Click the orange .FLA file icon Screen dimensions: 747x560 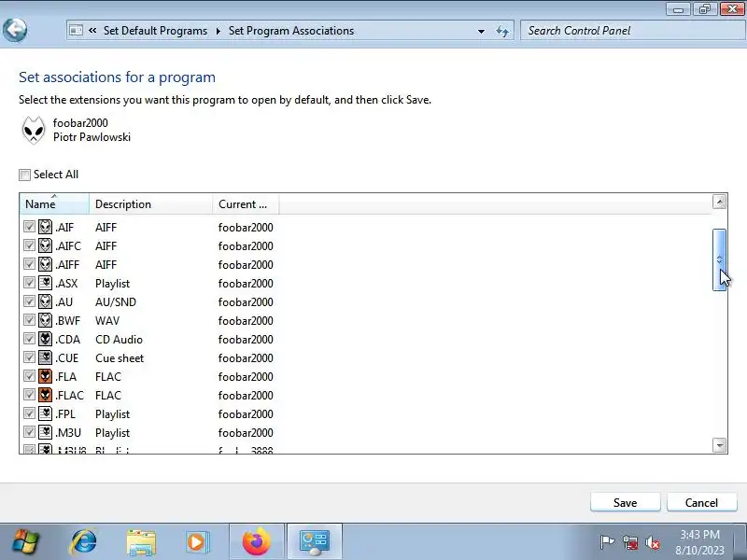(45, 376)
